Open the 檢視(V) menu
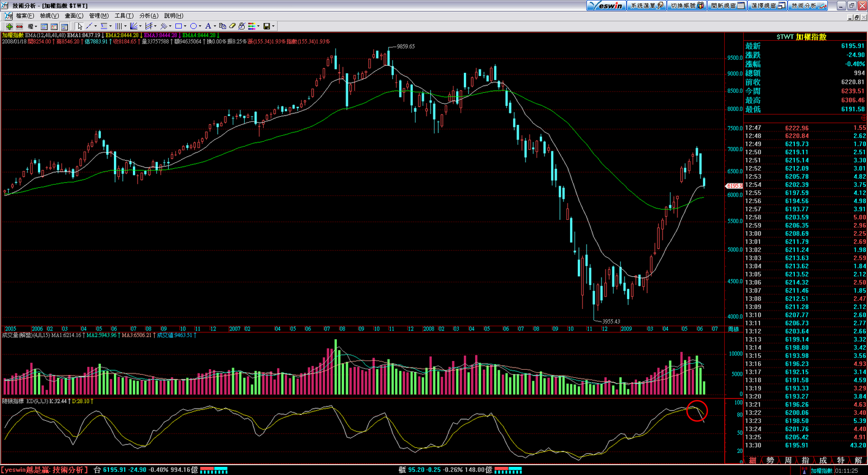Screen dimensions: 868x475 pyautogui.click(x=49, y=16)
